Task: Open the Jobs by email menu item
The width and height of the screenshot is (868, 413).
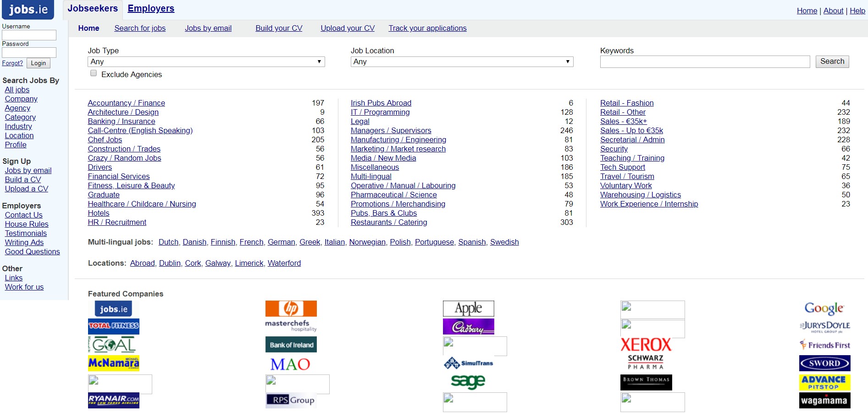Action: pos(208,28)
